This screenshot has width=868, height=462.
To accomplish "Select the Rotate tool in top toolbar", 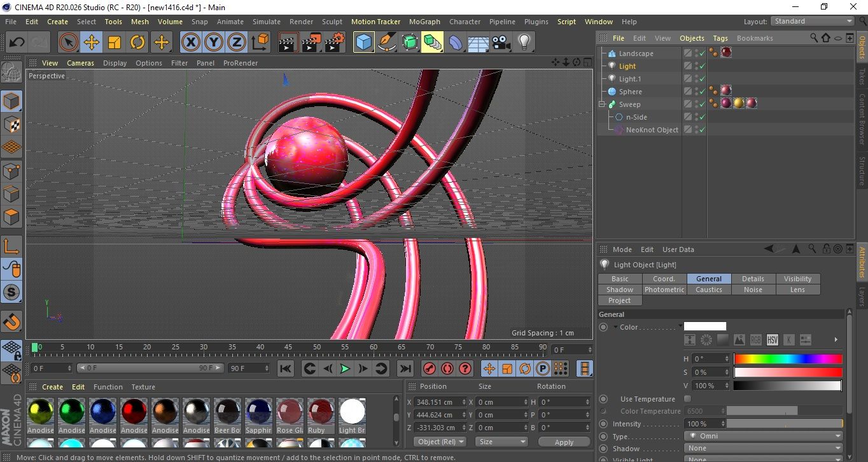I will [137, 43].
